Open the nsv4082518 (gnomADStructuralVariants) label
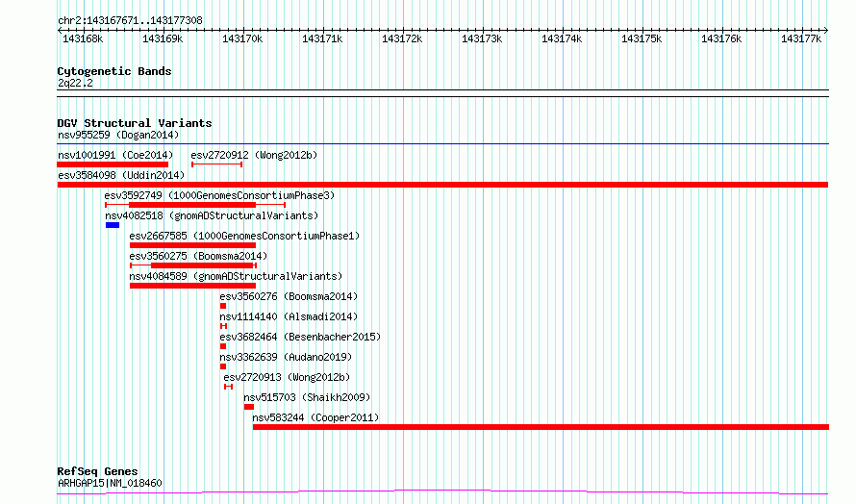This screenshot has height=504, width=856. [212, 215]
